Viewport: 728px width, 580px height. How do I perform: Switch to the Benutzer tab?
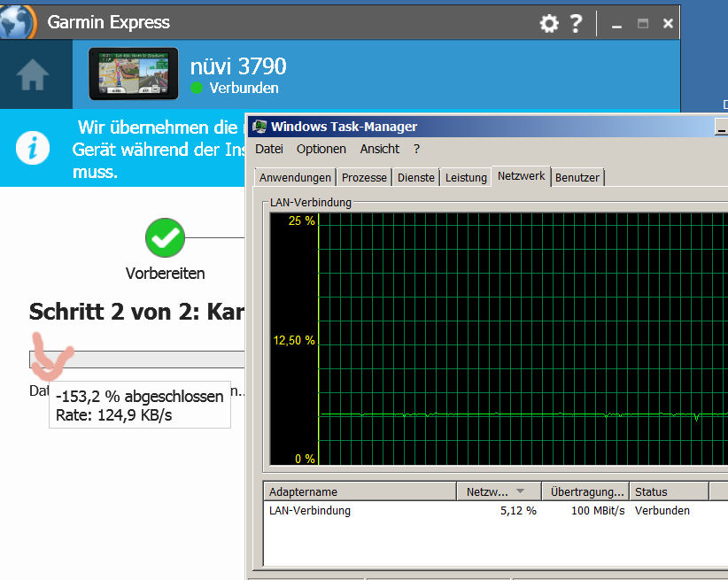pos(577,177)
